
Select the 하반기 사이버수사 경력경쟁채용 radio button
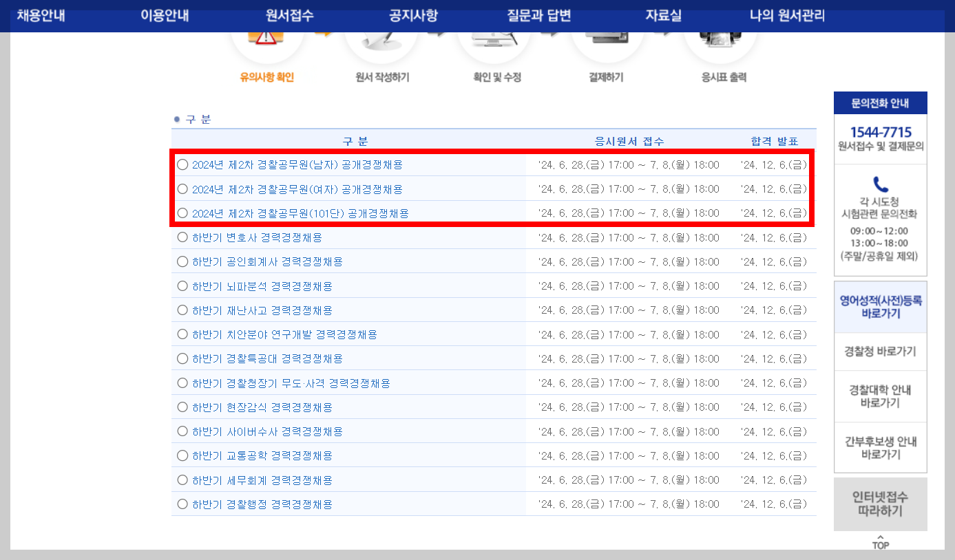click(x=181, y=431)
